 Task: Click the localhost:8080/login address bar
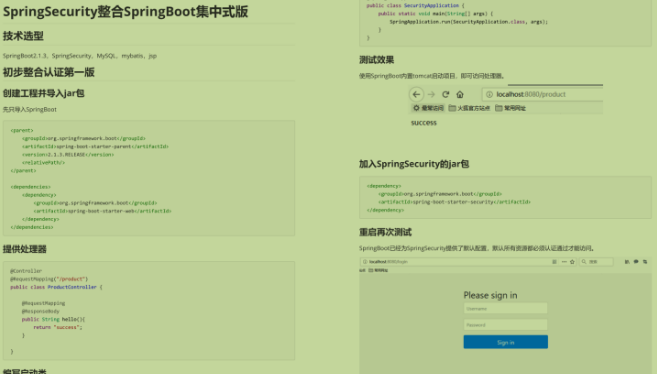pos(455,262)
